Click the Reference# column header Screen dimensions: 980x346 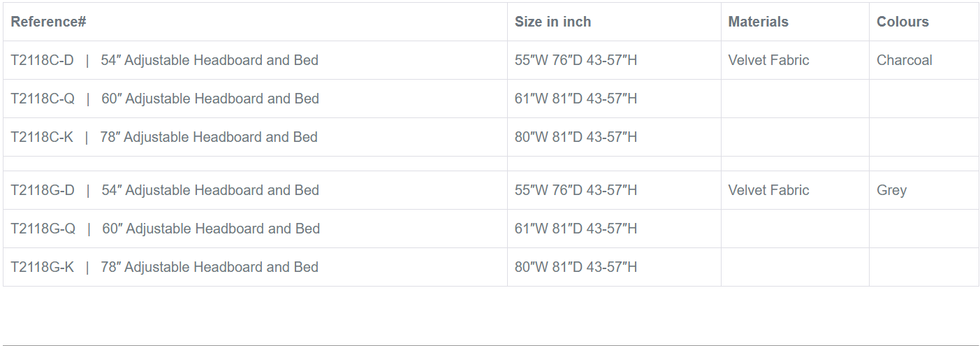49,22
